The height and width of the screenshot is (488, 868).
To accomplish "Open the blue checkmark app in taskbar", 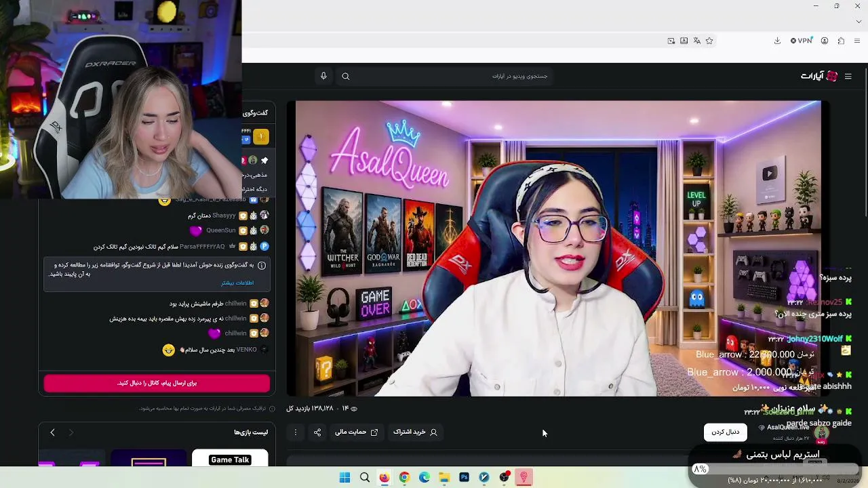I will point(484,477).
